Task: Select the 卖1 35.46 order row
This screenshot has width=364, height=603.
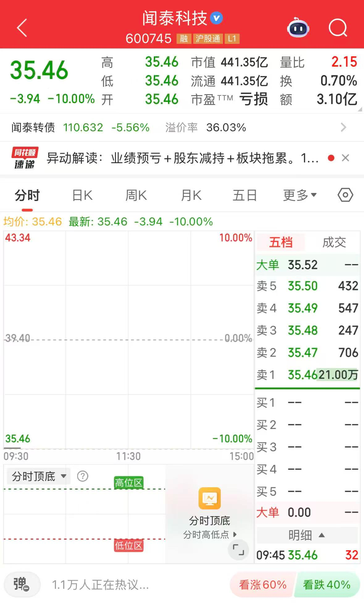Action: (x=308, y=375)
